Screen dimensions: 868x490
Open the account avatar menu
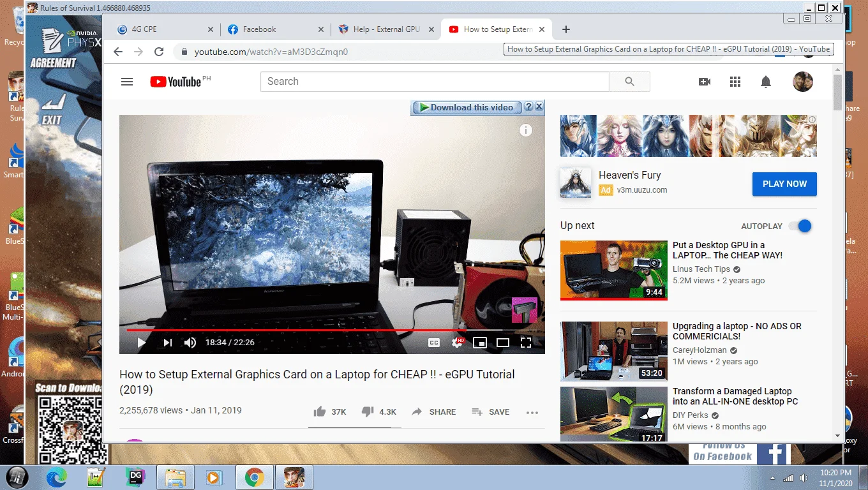click(x=802, y=82)
